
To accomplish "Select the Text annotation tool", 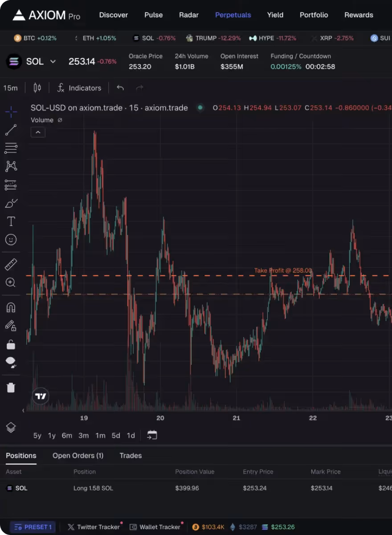I will click(x=11, y=222).
